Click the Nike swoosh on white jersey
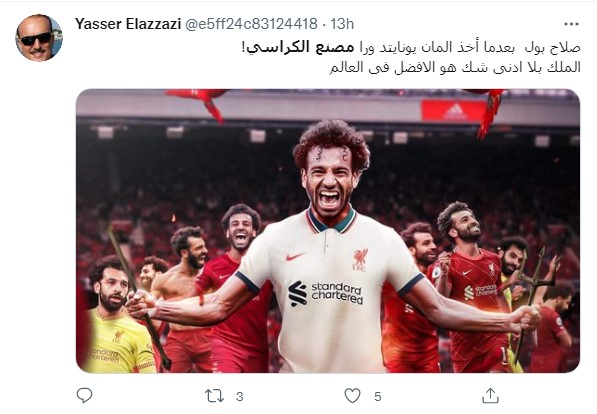 tap(295, 257)
